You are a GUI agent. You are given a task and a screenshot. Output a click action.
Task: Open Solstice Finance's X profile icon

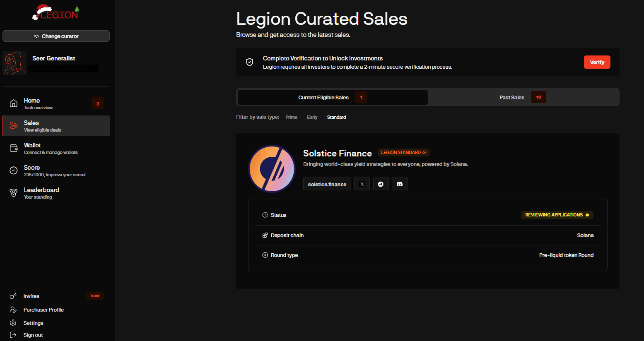pyautogui.click(x=362, y=184)
